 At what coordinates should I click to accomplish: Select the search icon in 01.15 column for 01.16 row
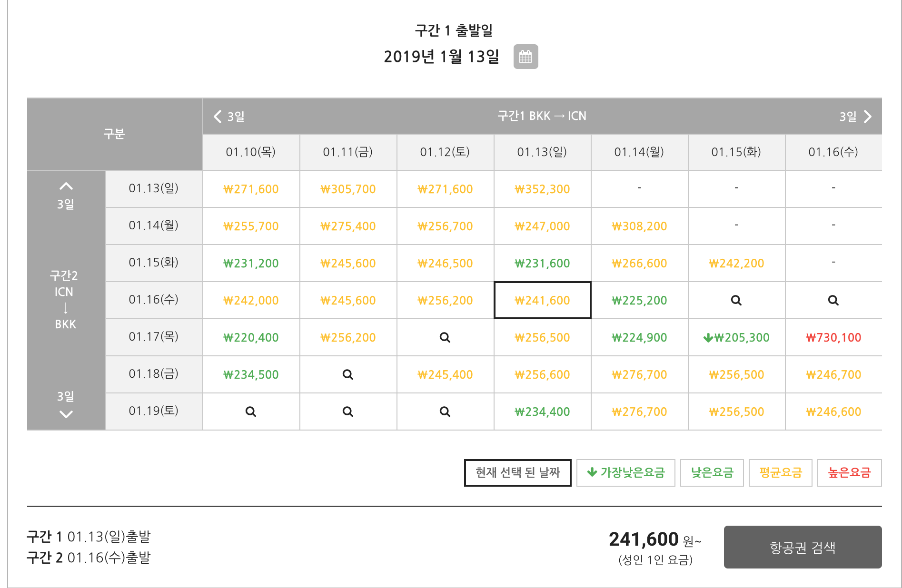[736, 300]
